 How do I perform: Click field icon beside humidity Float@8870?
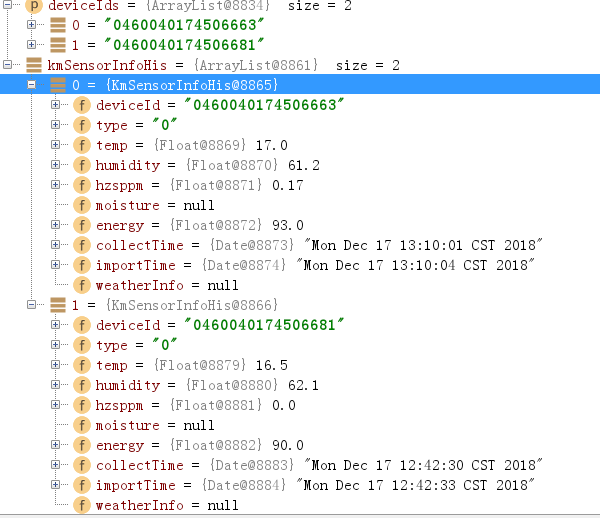click(x=82, y=165)
